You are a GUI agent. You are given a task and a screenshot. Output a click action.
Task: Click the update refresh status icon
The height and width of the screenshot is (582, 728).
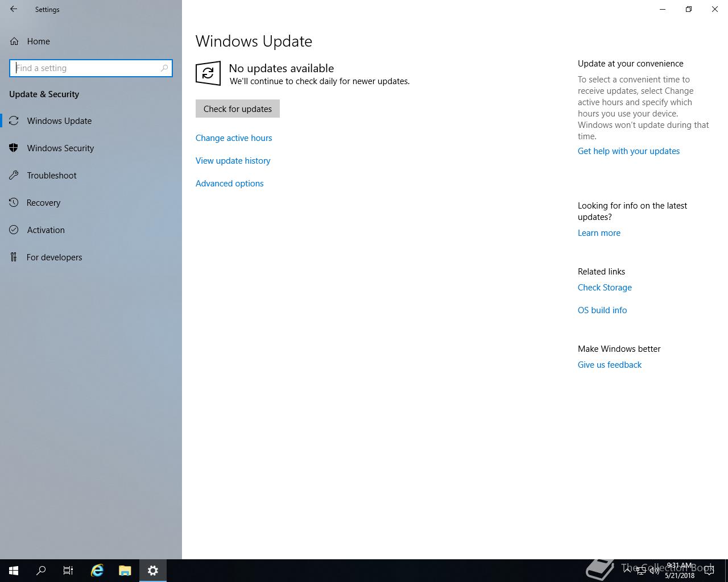208,73
